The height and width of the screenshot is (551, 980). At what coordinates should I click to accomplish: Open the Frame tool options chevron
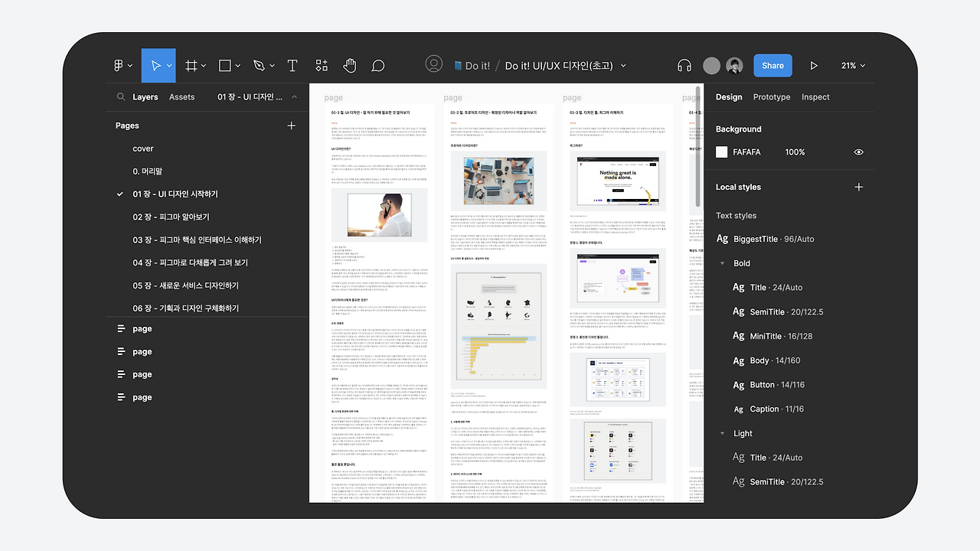click(204, 66)
